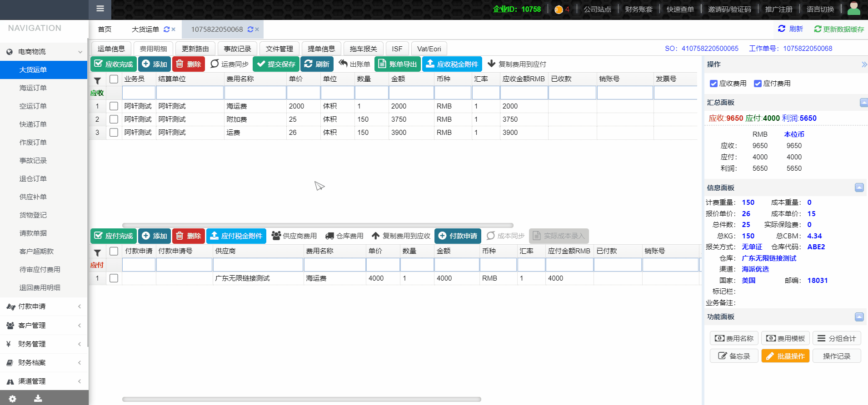Collapse the 汇总面板 section
This screenshot has height=405, width=868.
(863, 103)
